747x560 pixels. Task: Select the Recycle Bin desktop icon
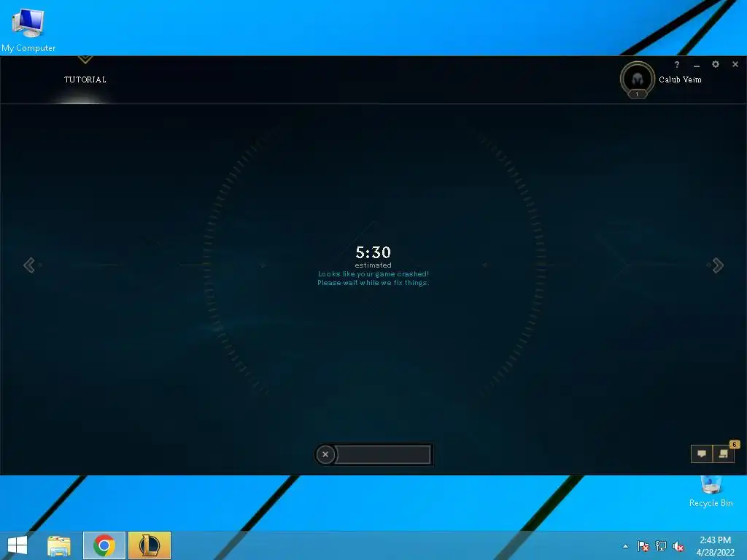(x=711, y=491)
